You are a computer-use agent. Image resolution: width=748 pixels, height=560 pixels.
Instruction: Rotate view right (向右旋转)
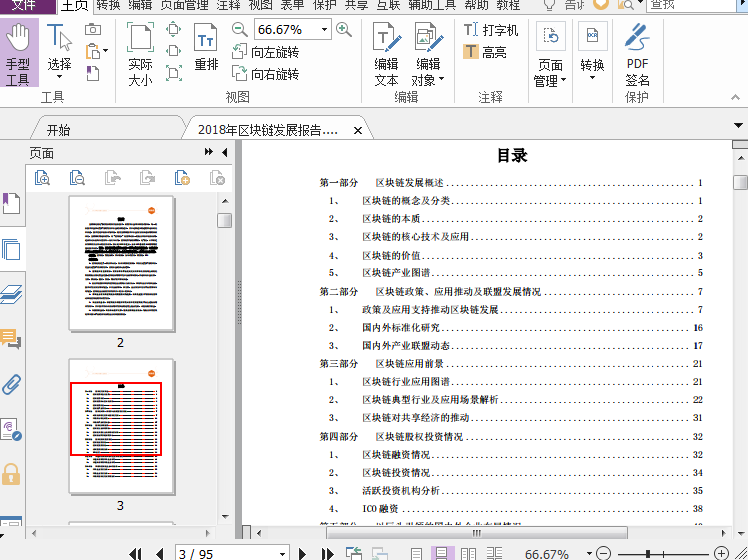[266, 73]
